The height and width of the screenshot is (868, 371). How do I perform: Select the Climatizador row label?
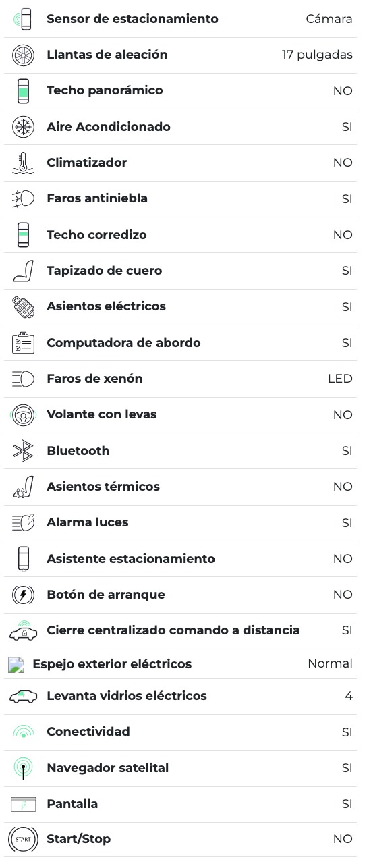click(x=86, y=163)
